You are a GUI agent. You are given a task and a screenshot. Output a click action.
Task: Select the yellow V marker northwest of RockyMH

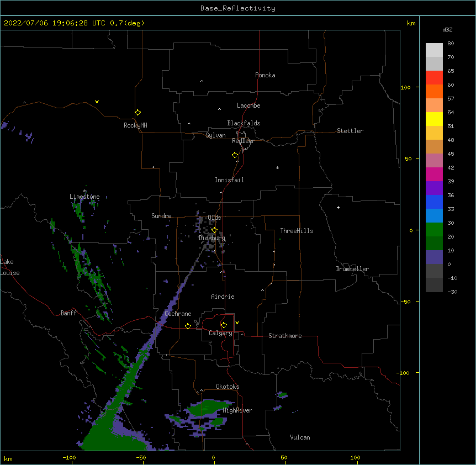(x=97, y=102)
